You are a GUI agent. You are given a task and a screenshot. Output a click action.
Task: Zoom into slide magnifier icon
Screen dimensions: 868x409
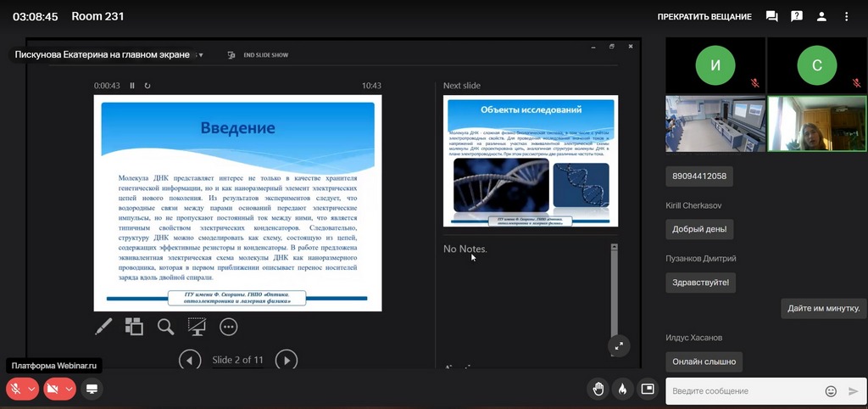[165, 327]
